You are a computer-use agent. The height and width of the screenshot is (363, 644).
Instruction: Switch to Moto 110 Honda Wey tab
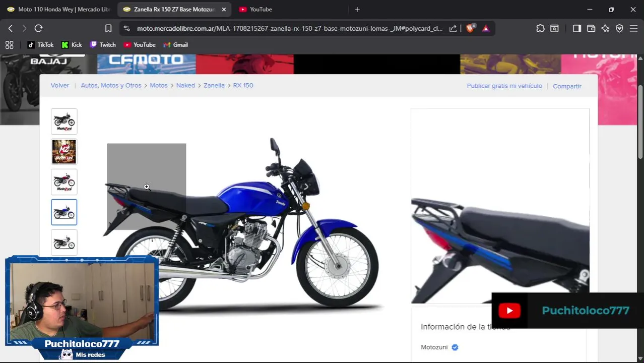point(58,9)
